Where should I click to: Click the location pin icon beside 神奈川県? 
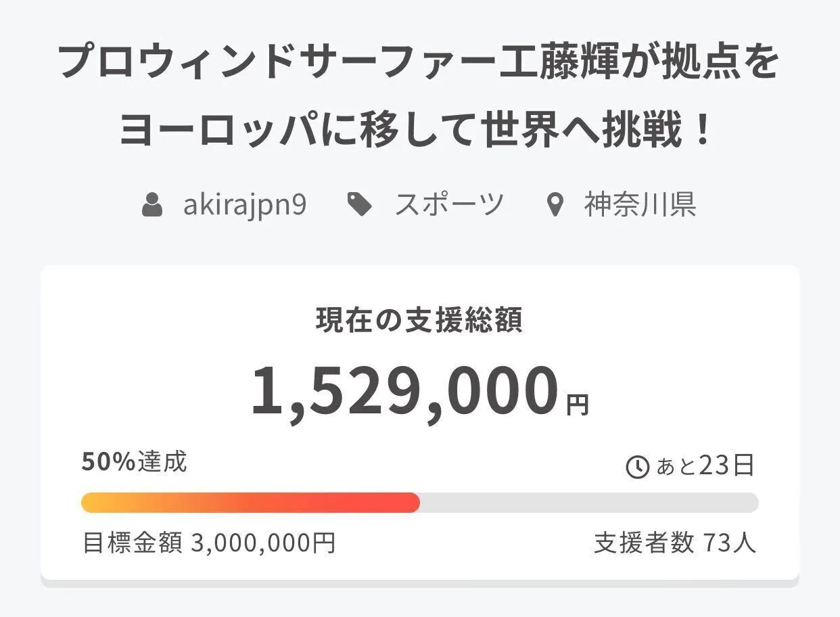[555, 205]
